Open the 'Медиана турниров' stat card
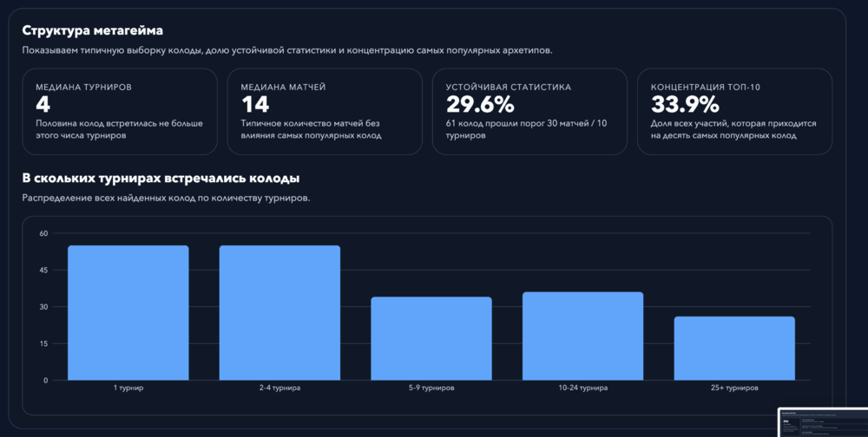 (x=120, y=111)
